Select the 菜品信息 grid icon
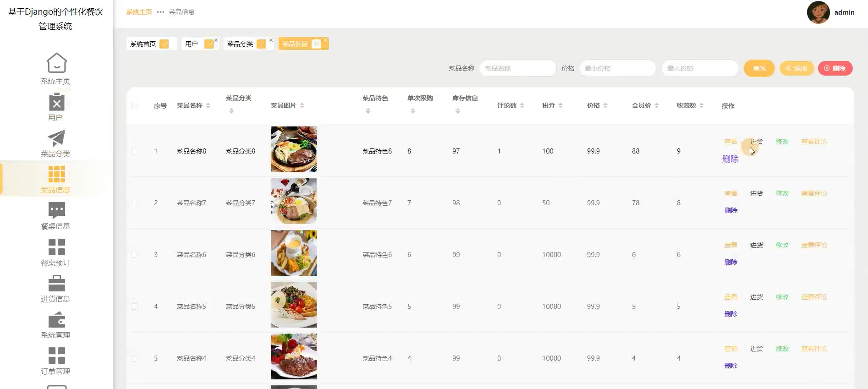Screen dimensions: 868x389 tap(56, 174)
